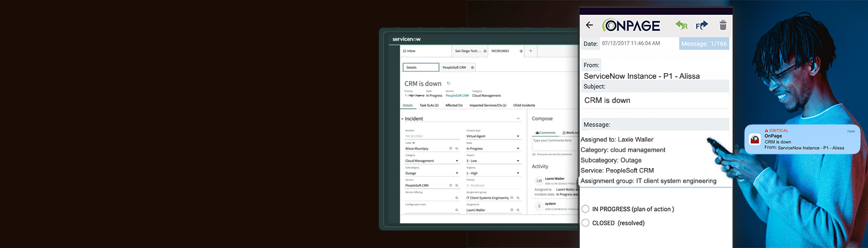Click the Subcategory: Outage message line

point(611,160)
